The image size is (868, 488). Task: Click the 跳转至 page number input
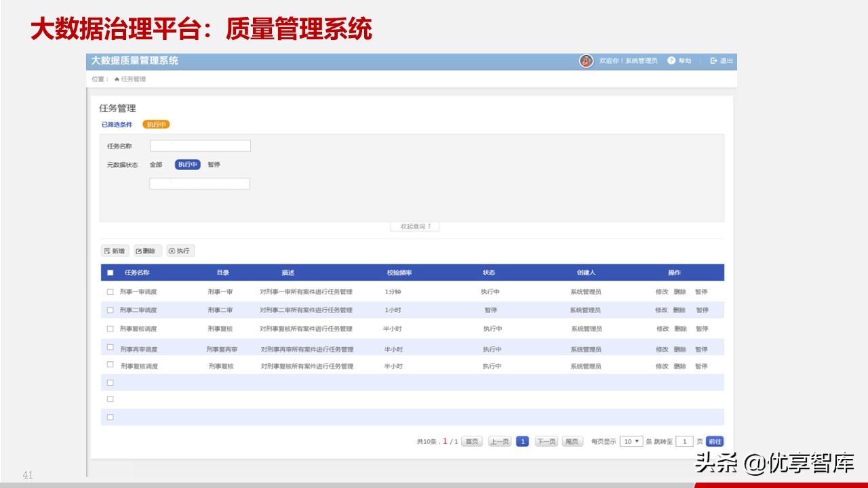pos(685,441)
